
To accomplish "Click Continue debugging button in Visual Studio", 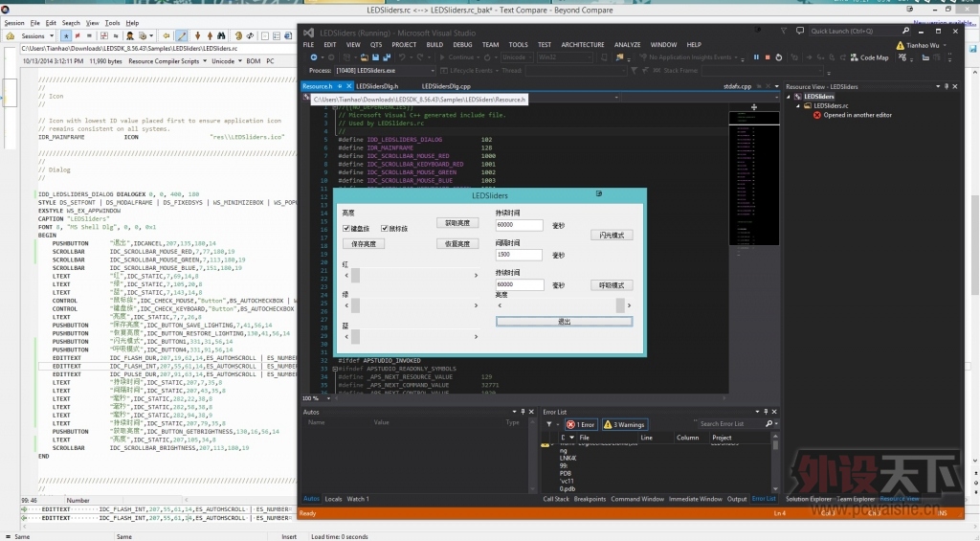I will click(x=457, y=56).
